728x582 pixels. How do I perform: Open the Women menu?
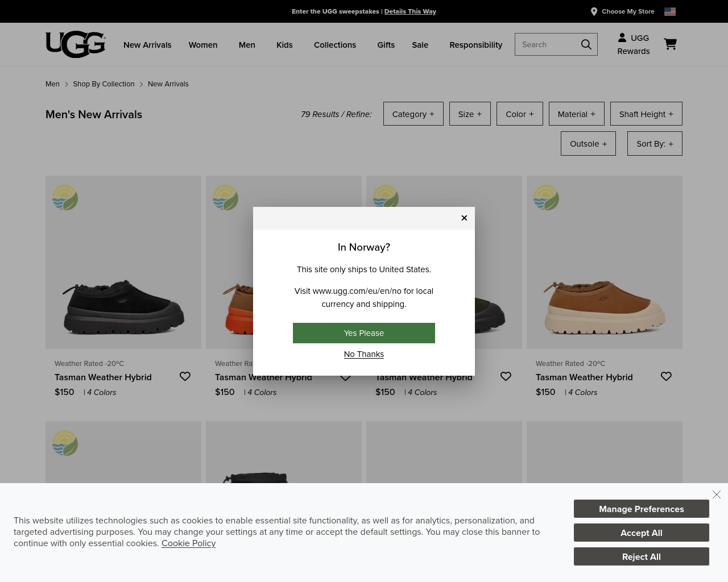pyautogui.click(x=203, y=45)
